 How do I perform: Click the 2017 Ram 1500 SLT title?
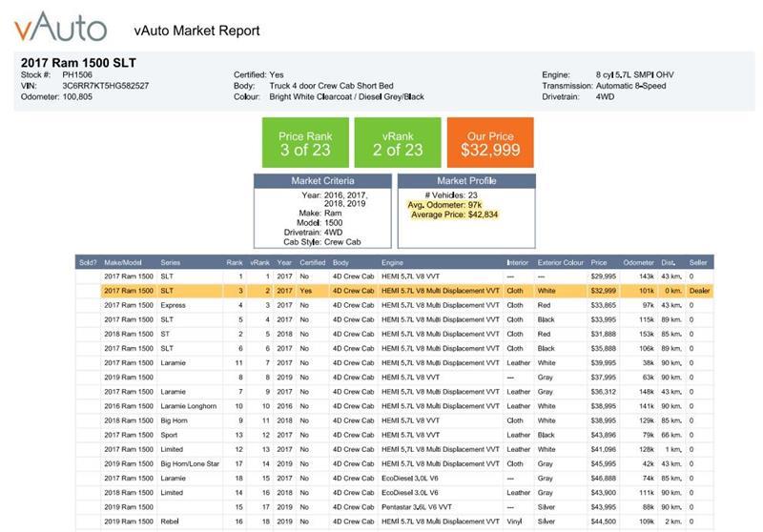tap(78, 63)
